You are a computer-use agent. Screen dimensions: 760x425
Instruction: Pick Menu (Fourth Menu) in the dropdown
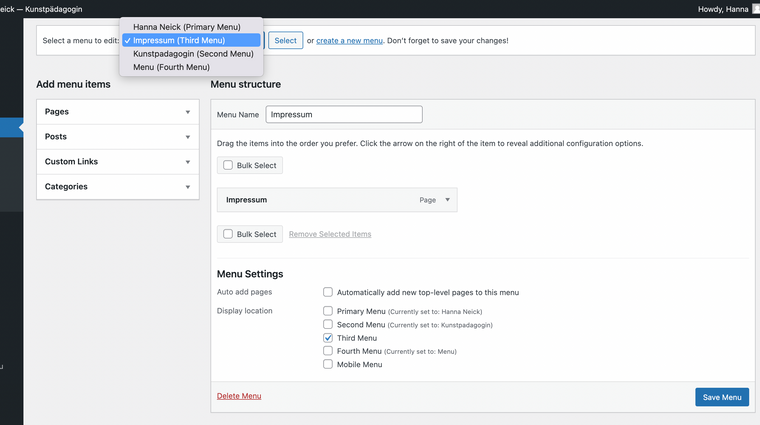[171, 67]
